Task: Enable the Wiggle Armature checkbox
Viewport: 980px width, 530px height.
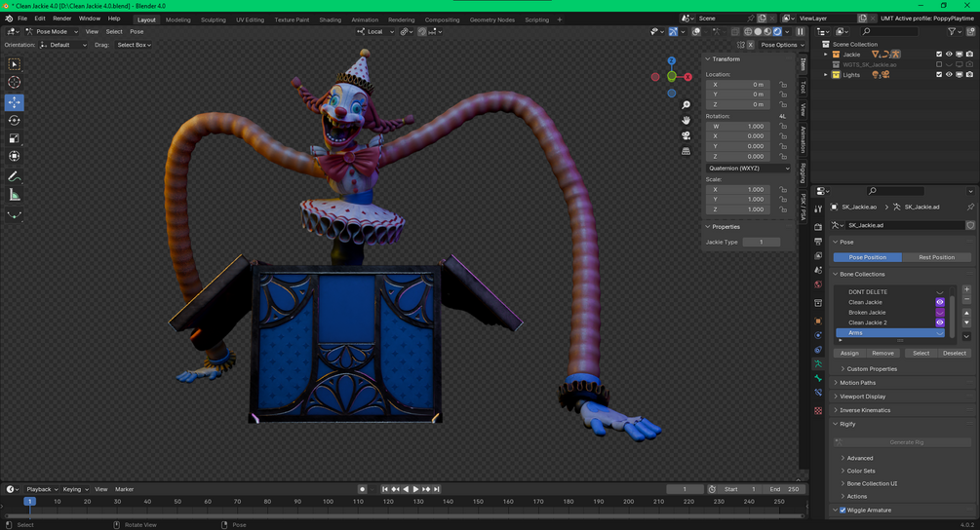Action: [x=843, y=510]
